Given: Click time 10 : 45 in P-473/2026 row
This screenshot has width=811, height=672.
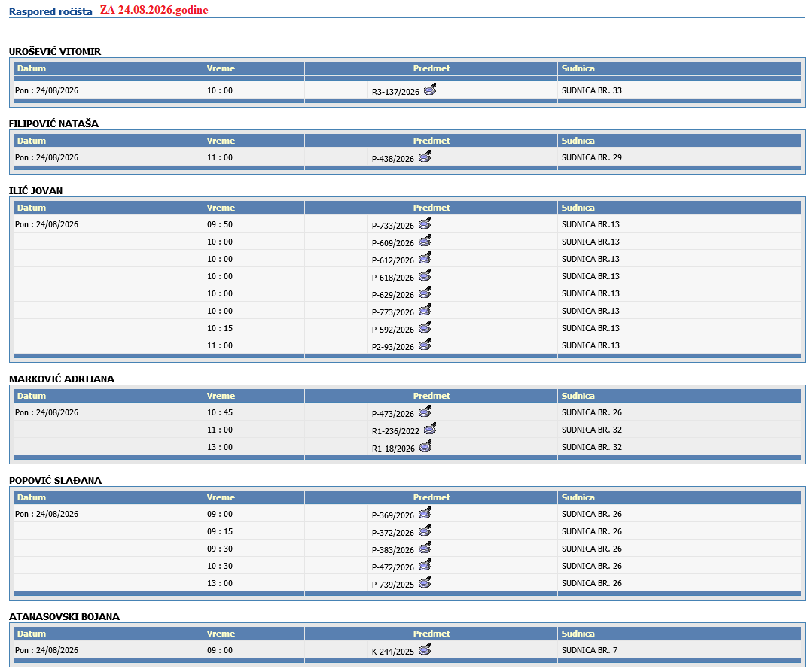Looking at the screenshot, I should pyautogui.click(x=220, y=412).
